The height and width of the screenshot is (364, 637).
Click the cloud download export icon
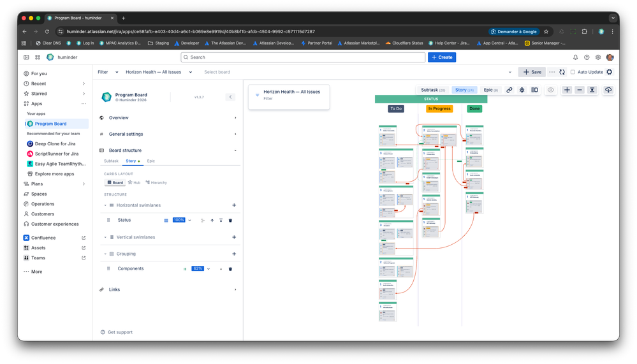tap(608, 90)
